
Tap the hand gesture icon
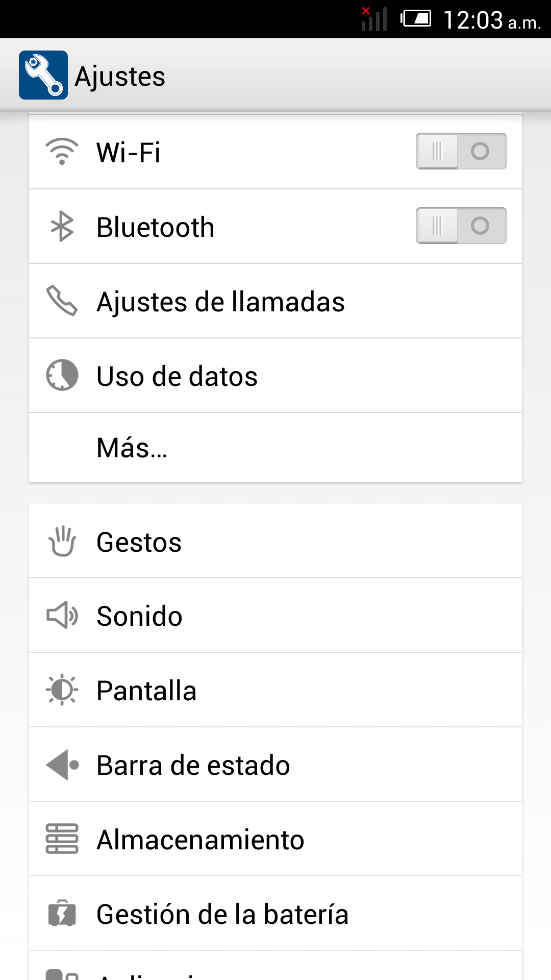[62, 541]
